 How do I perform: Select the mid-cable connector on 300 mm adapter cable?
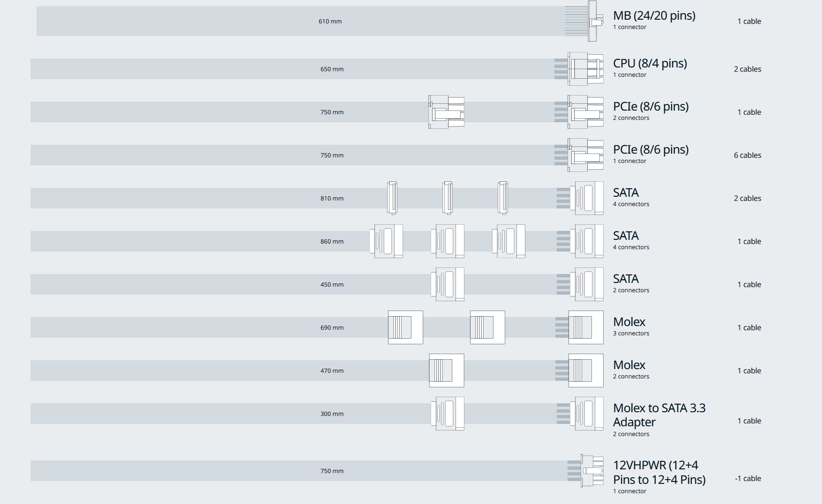448,414
